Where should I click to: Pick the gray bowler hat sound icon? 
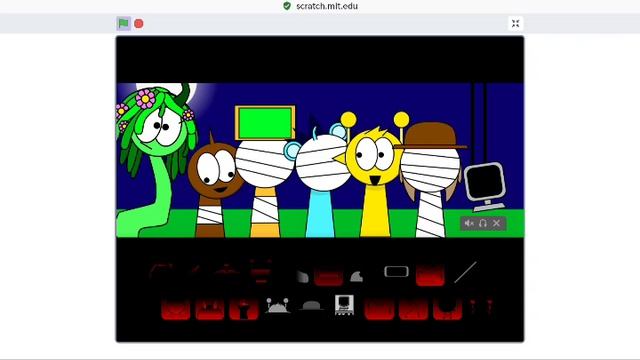(311, 306)
